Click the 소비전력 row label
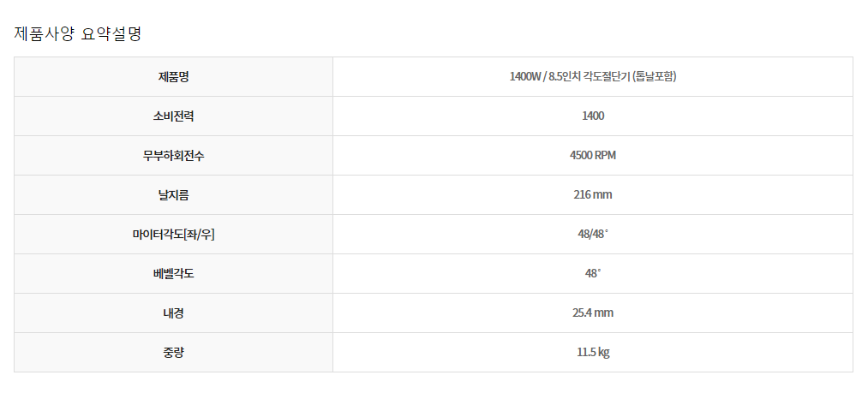868x393 pixels. [x=173, y=116]
